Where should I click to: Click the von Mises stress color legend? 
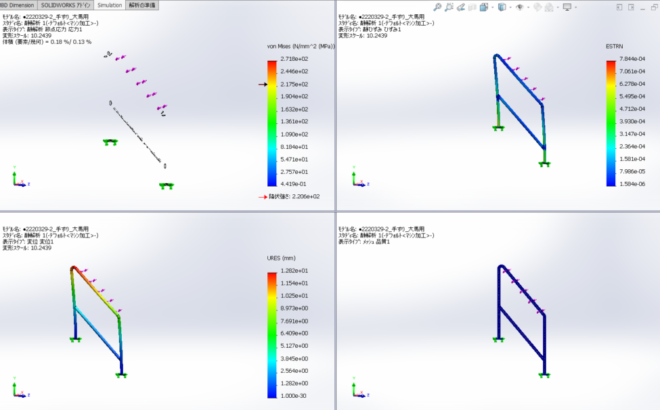click(271, 122)
